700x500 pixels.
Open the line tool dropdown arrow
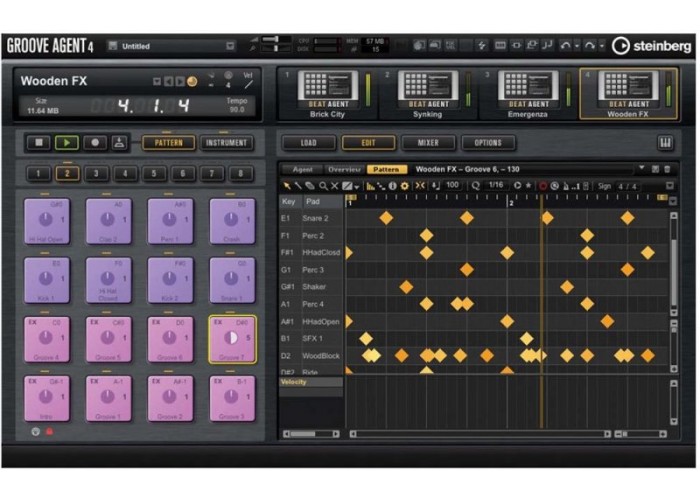[357, 187]
